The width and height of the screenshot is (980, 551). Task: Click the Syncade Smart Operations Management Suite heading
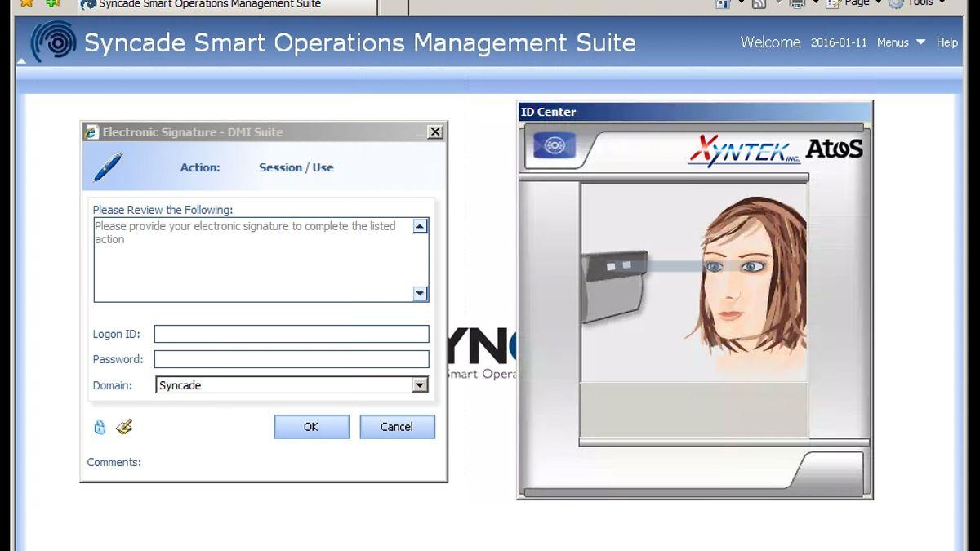360,42
